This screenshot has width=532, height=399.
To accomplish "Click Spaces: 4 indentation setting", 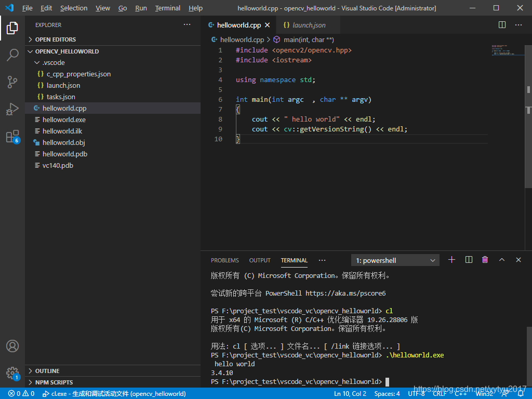I will tap(387, 394).
